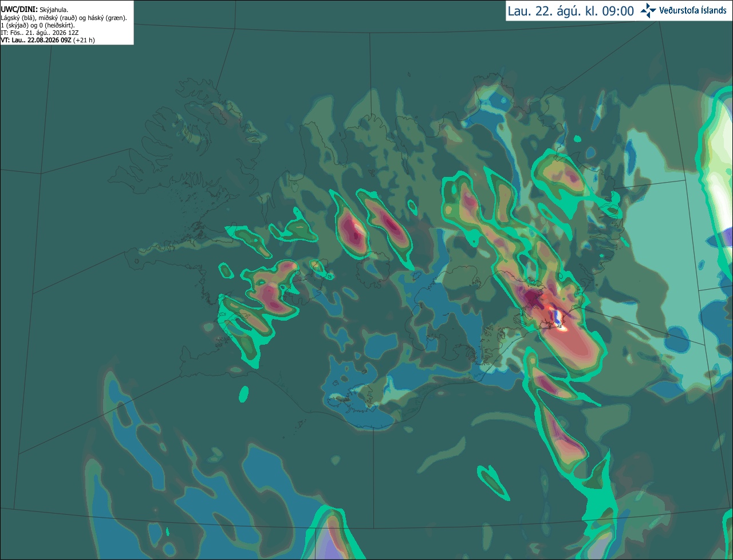The width and height of the screenshot is (733, 560).
Task: Click the purple spot on the right edge
Action: [x=728, y=235]
